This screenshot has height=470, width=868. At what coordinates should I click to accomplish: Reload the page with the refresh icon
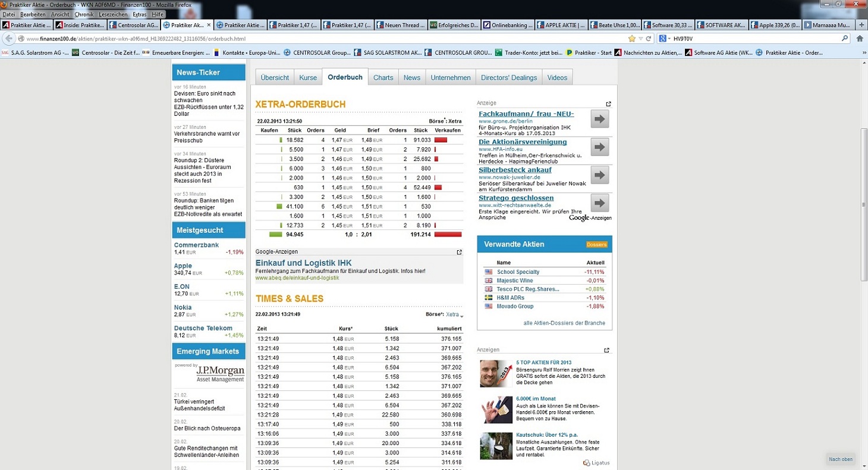(x=649, y=39)
